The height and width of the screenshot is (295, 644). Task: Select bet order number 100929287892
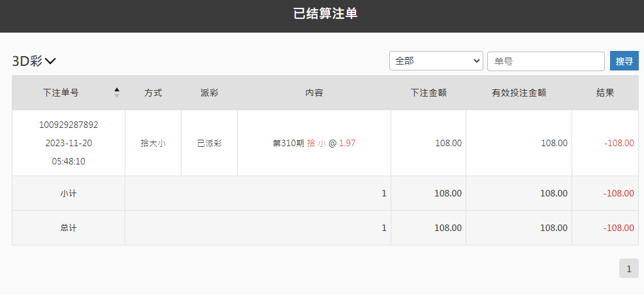click(69, 125)
